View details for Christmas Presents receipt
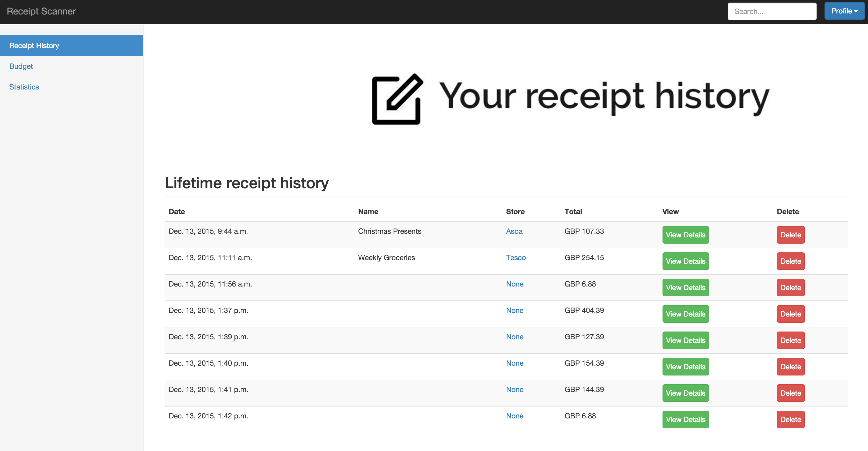This screenshot has height=451, width=868. [x=685, y=235]
